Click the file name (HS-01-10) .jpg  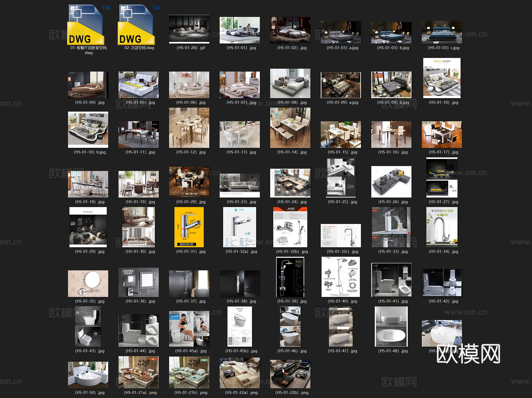pyautogui.click(x=443, y=103)
